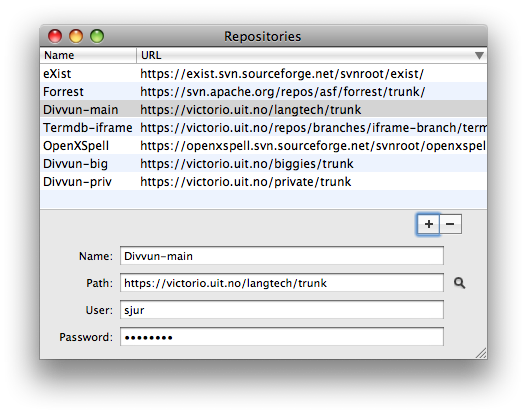The width and height of the screenshot is (527, 414).
Task: Select the eXist repository row
Action: point(264,74)
